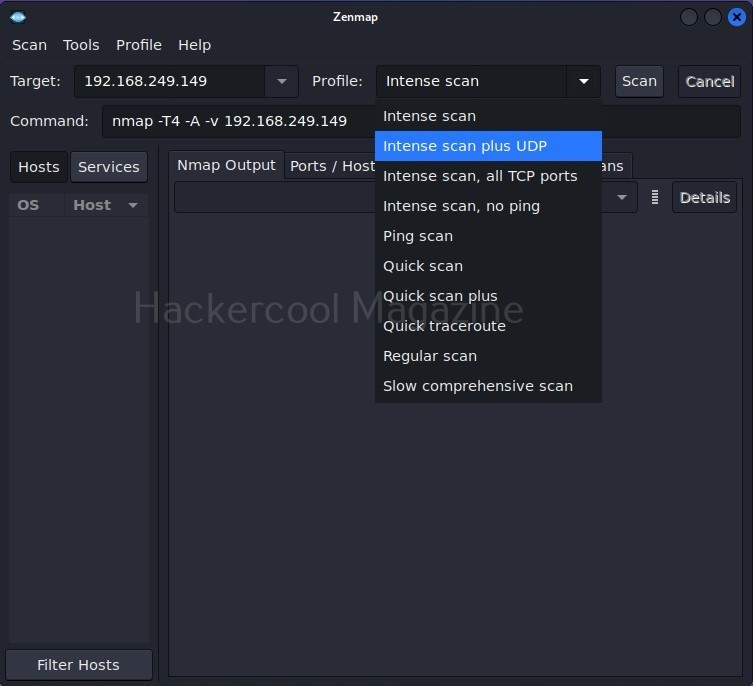753x686 pixels.
Task: Expand the scan output selector dropdown arrow
Action: click(x=621, y=197)
